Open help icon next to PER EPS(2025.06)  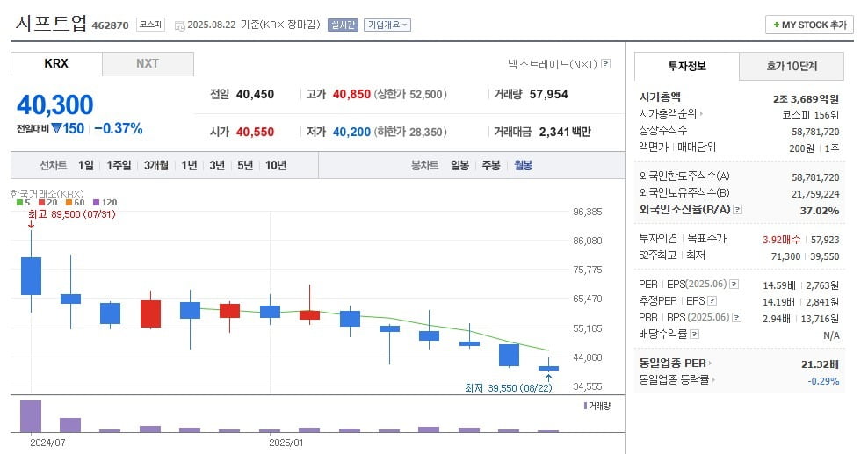734,285
